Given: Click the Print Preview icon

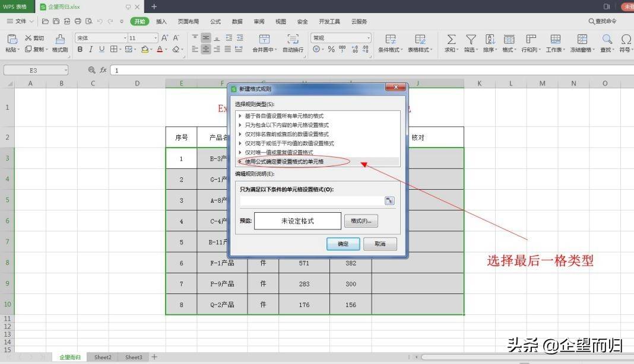Looking at the screenshot, I should (x=88, y=21).
